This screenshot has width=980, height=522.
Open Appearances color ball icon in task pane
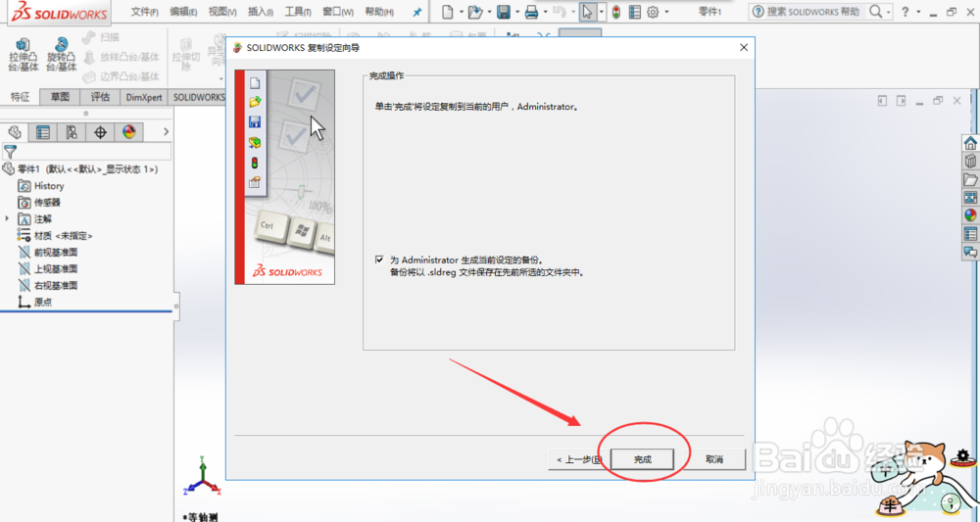click(x=970, y=215)
